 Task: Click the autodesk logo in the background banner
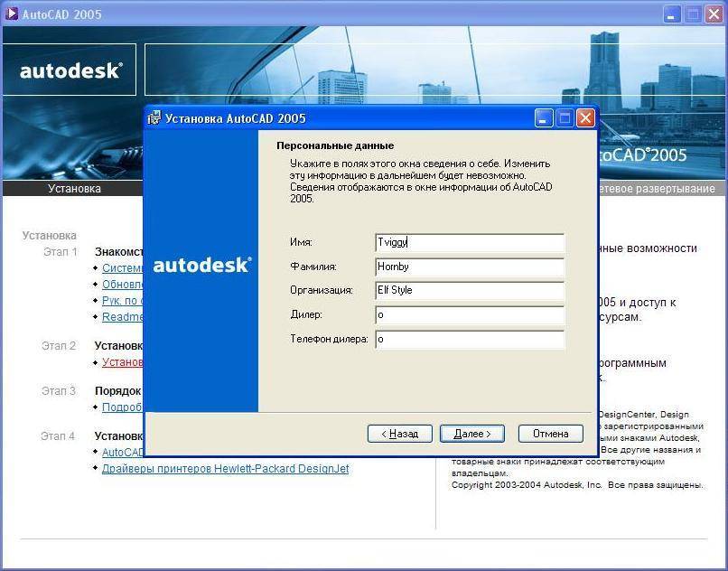click(71, 70)
